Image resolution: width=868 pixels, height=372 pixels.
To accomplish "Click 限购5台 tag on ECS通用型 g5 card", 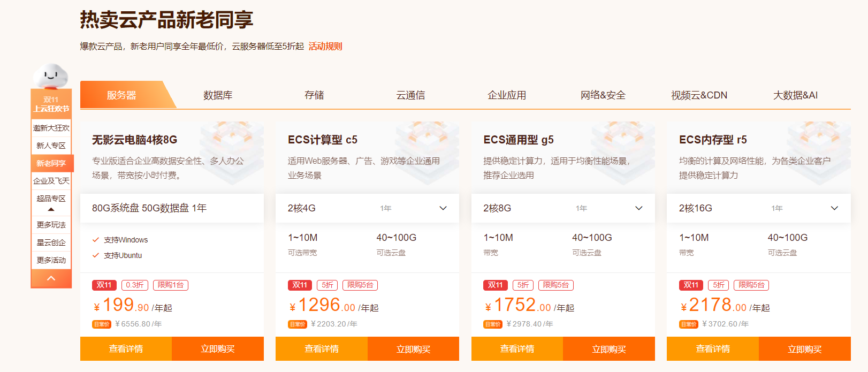I will tap(555, 285).
